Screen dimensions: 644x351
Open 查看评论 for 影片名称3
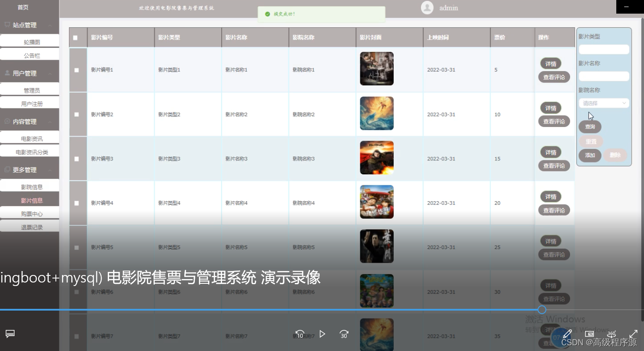554,166
